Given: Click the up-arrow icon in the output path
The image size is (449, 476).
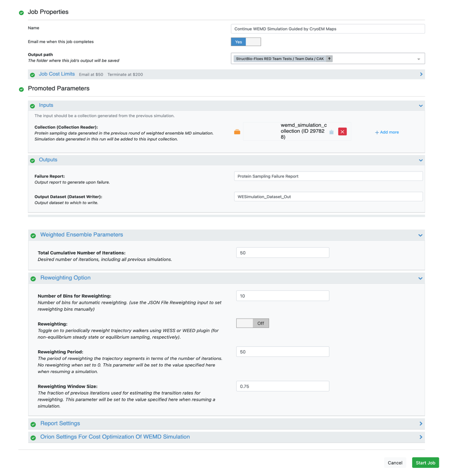Looking at the screenshot, I should click(x=329, y=59).
